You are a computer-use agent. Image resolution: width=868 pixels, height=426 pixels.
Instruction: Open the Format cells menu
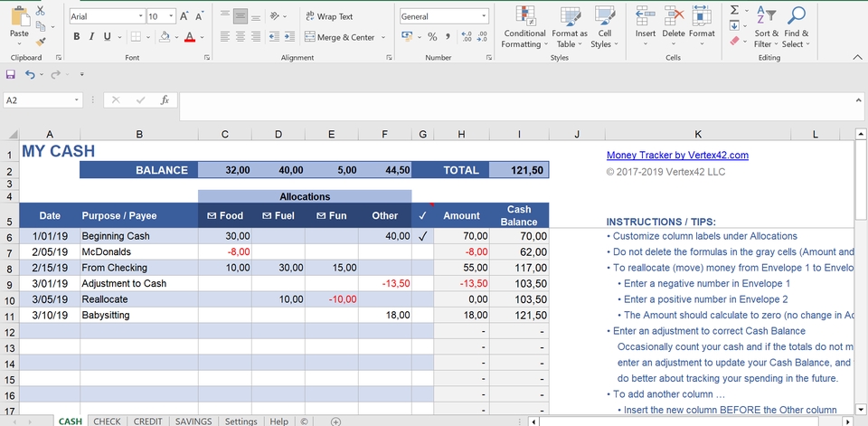tap(702, 27)
